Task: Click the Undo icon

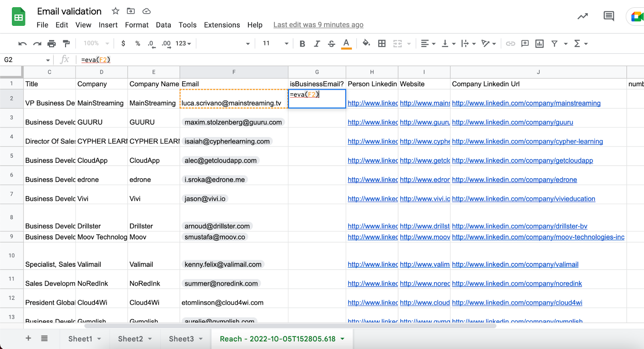Action: coord(23,44)
